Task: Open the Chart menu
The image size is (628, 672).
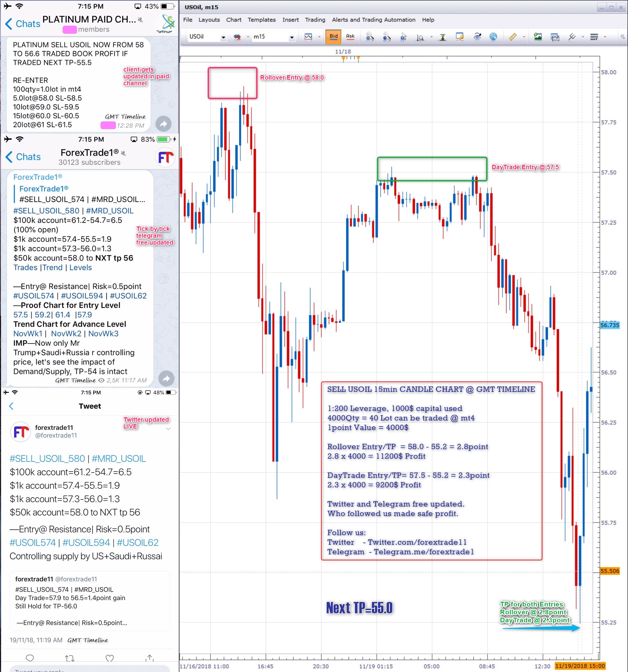Action: click(234, 20)
